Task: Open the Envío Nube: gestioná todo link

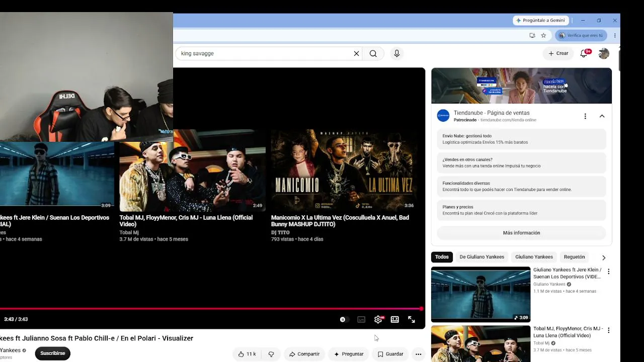Action: pyautogui.click(x=521, y=139)
